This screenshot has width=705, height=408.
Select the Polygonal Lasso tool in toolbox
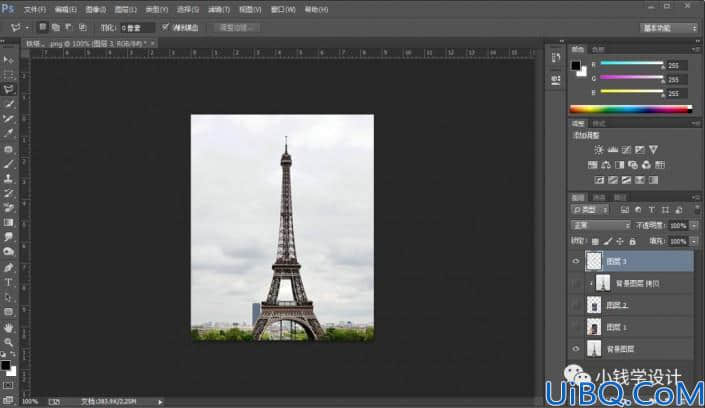(x=8, y=89)
